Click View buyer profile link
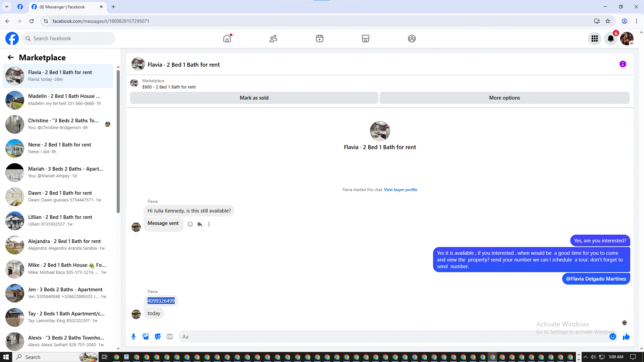The width and height of the screenshot is (644, 362). point(400,190)
